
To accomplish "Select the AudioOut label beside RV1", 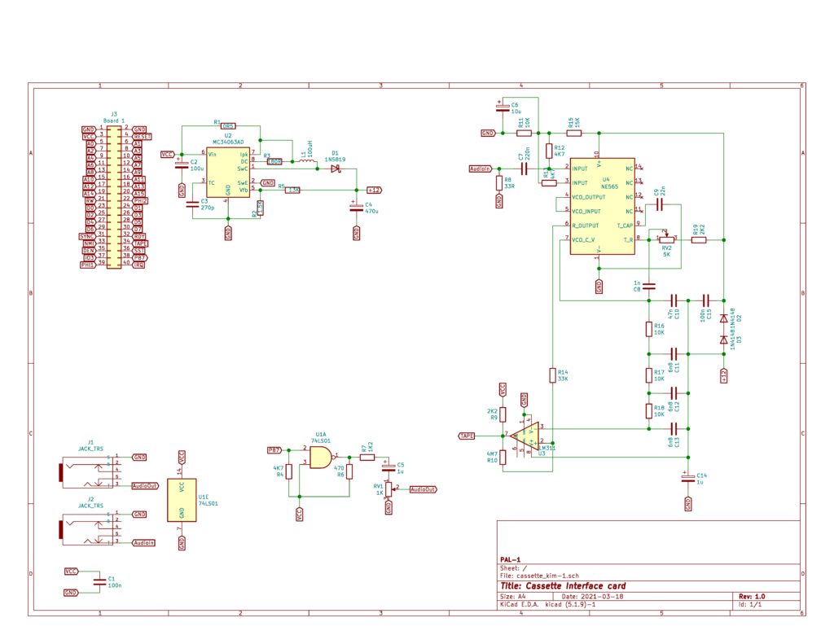I will tap(424, 489).
